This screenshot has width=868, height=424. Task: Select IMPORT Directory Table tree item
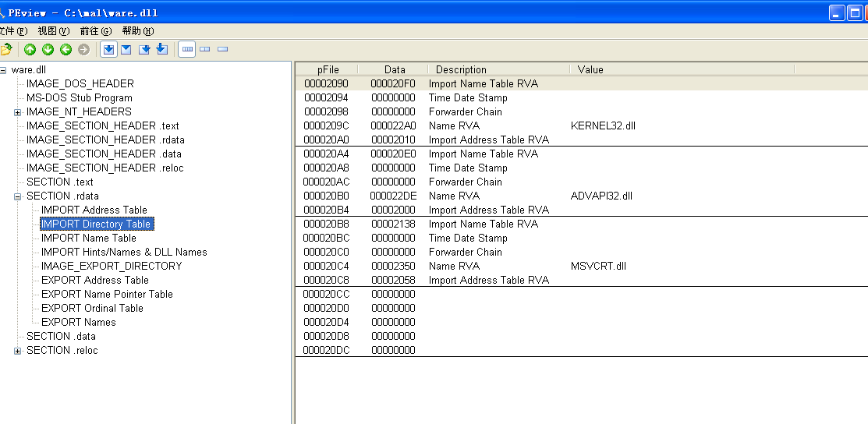coord(97,224)
